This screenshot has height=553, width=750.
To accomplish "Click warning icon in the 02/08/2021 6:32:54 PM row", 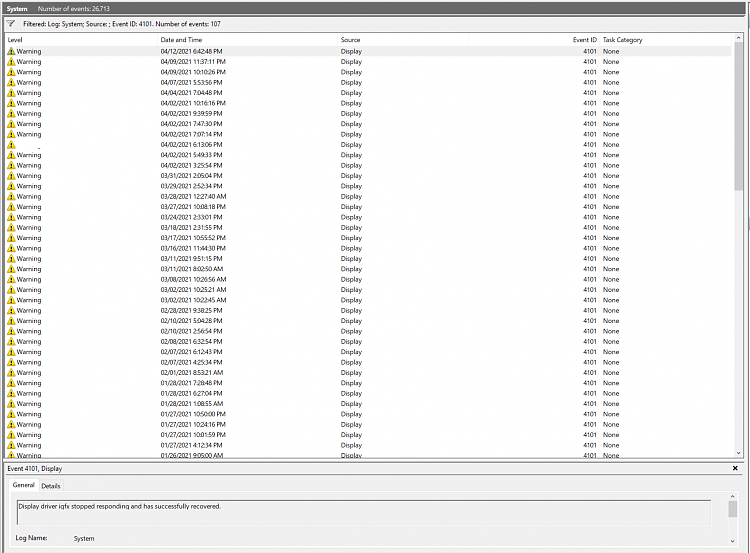I will click(x=11, y=342).
